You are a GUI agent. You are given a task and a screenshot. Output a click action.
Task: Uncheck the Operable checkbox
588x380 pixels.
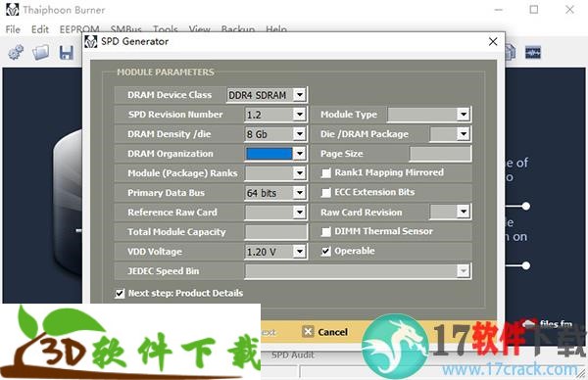click(326, 251)
